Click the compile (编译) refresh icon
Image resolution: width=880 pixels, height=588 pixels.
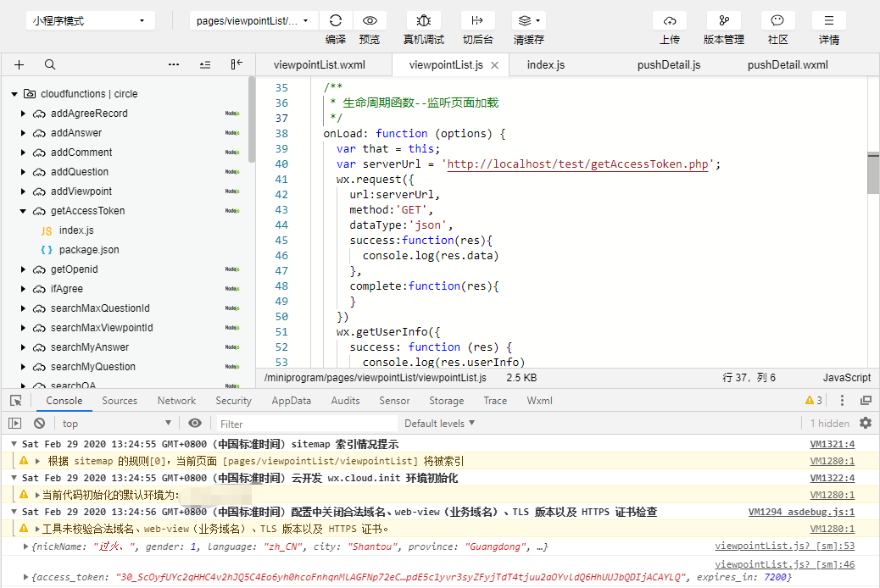[x=336, y=21]
